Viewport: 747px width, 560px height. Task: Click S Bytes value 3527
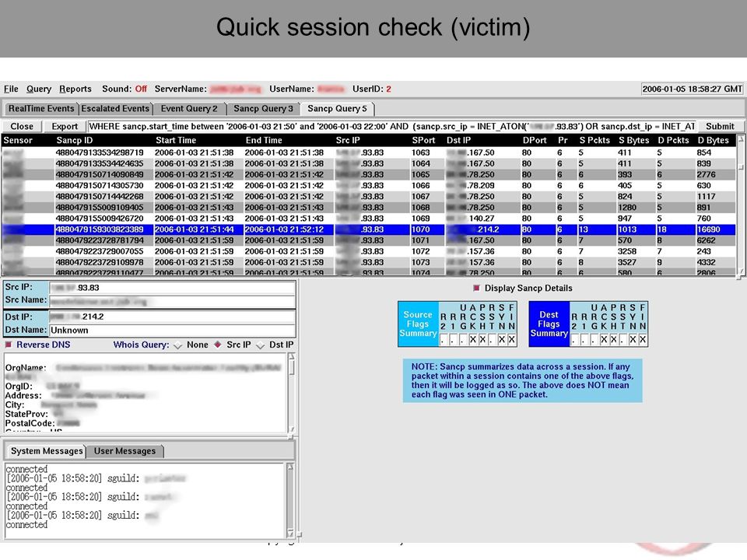(627, 262)
